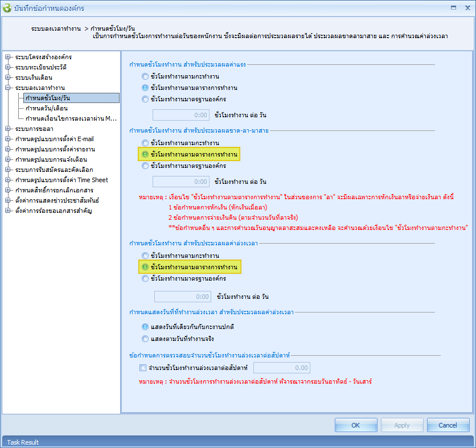Click weekly overtime hours 0.00 field

[x=282, y=368]
